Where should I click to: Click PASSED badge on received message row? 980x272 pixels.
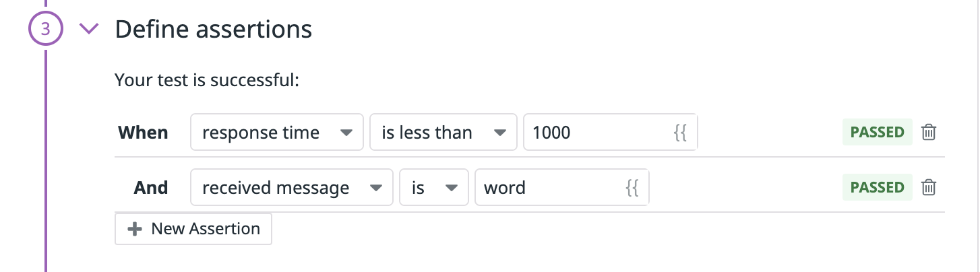click(x=877, y=188)
